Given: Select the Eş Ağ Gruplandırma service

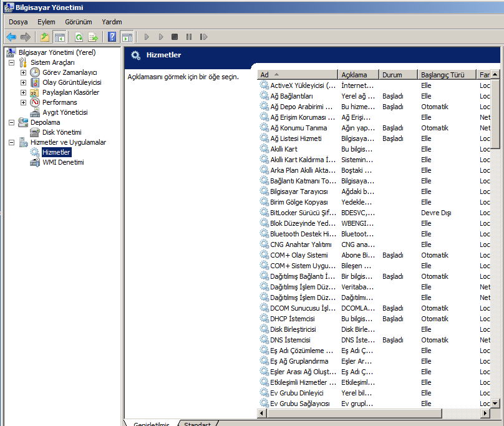Looking at the screenshot, I should tap(374, 361).
